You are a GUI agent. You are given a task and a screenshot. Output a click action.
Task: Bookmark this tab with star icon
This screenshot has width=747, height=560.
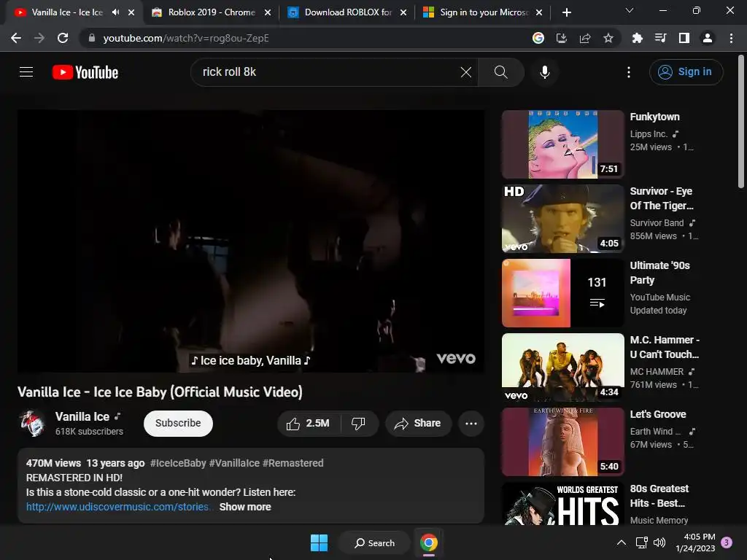point(608,38)
